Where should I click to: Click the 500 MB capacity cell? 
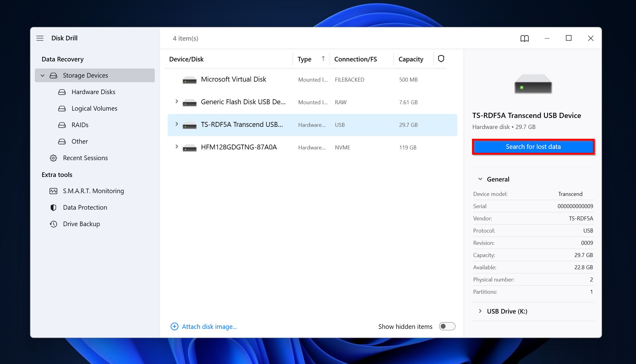(408, 80)
